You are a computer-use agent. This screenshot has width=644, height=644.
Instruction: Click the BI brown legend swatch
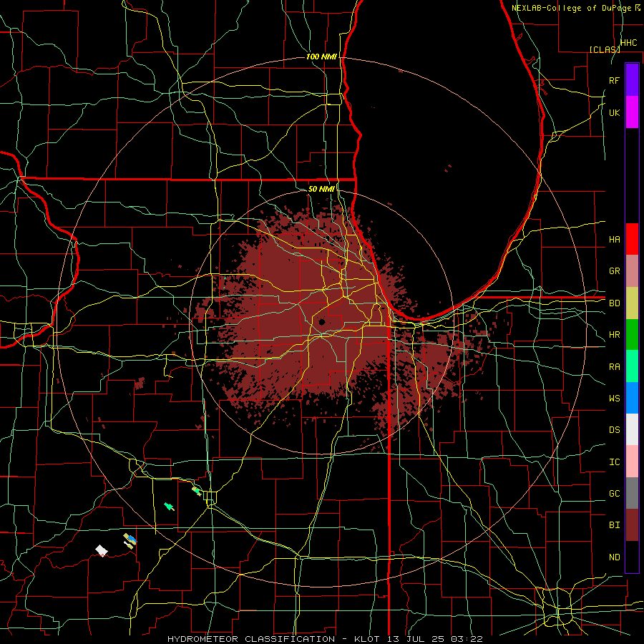click(632, 525)
